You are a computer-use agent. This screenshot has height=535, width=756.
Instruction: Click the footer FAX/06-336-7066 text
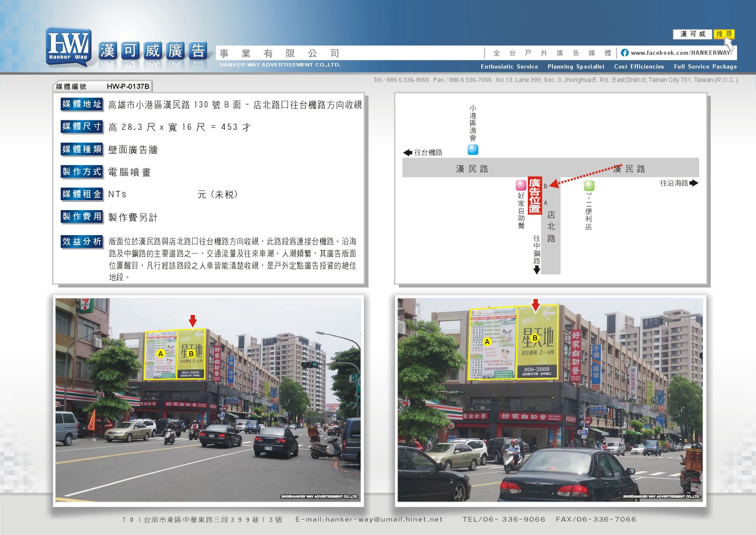tap(596, 519)
